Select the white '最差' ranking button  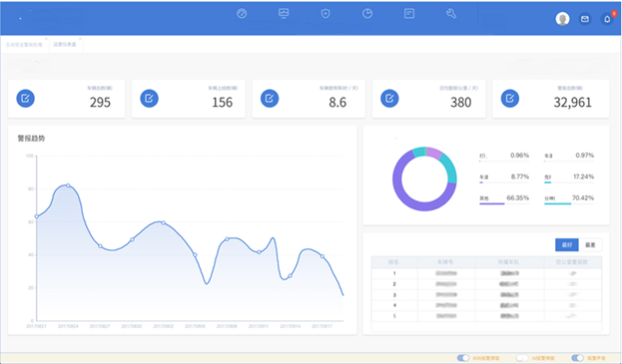click(590, 244)
